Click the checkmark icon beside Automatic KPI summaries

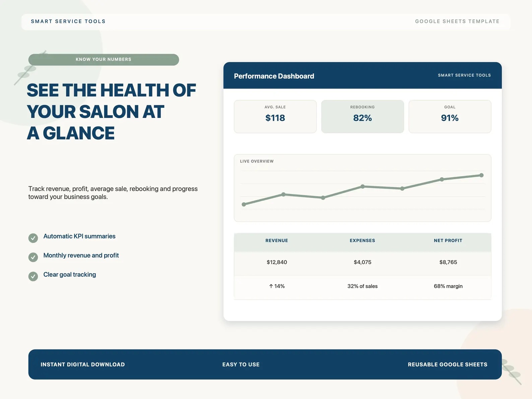(x=33, y=238)
